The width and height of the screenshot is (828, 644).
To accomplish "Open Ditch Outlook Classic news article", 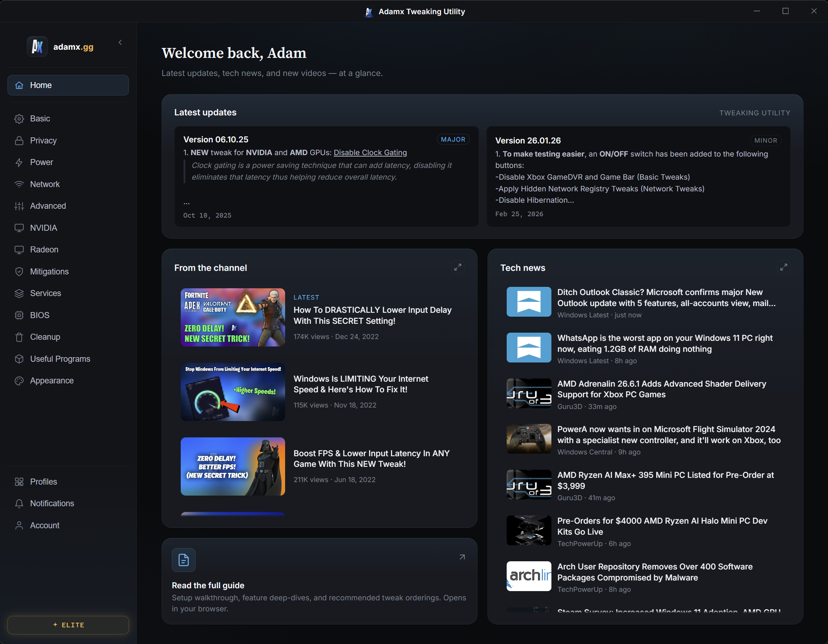I will pos(666,298).
